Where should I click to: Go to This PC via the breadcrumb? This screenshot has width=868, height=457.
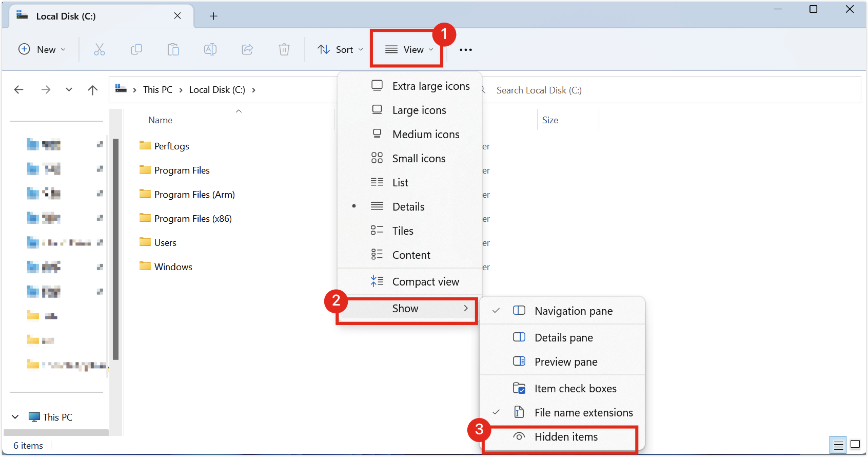[x=157, y=89]
